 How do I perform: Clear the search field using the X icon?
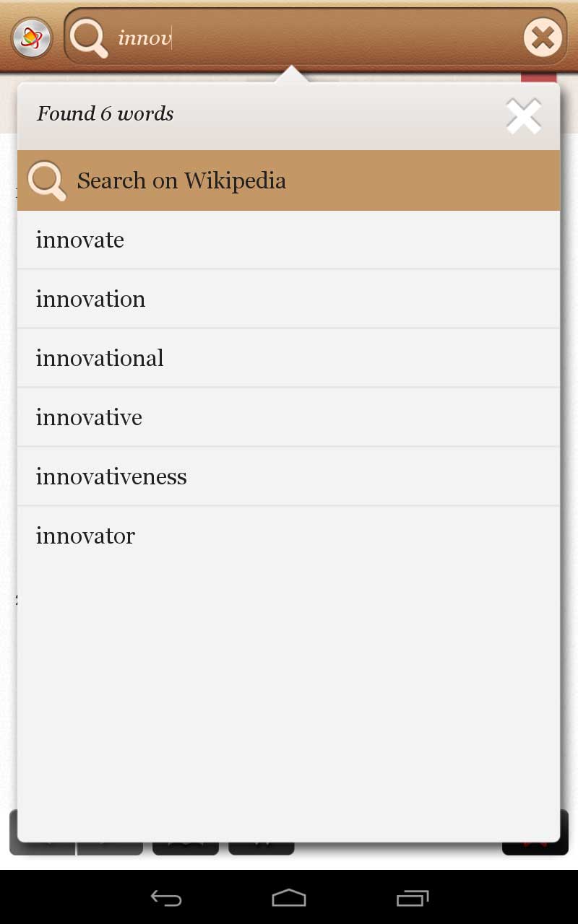click(543, 37)
